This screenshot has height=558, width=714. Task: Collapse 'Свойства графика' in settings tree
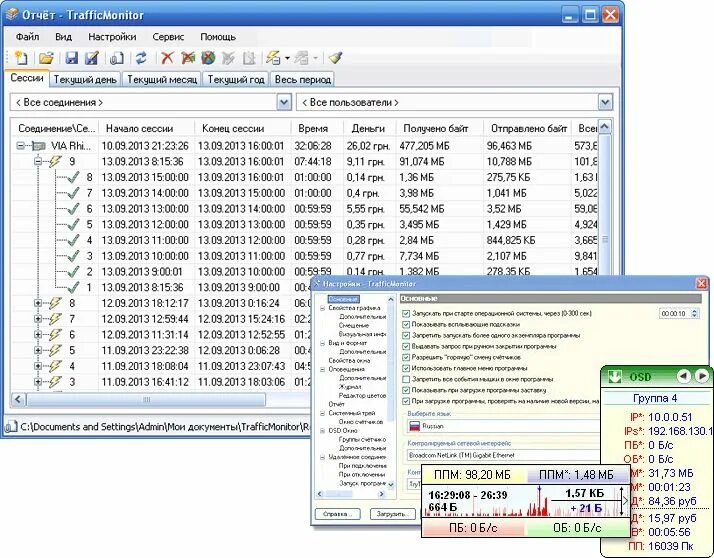(322, 308)
